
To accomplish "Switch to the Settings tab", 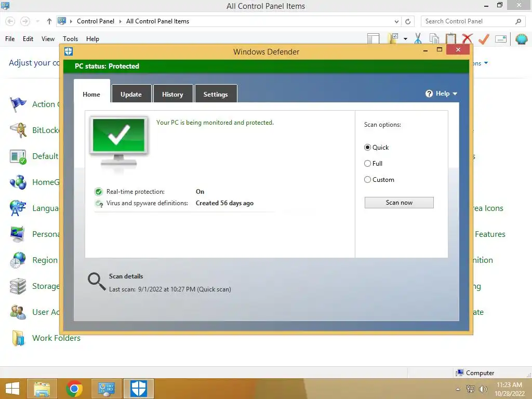I will (216, 94).
